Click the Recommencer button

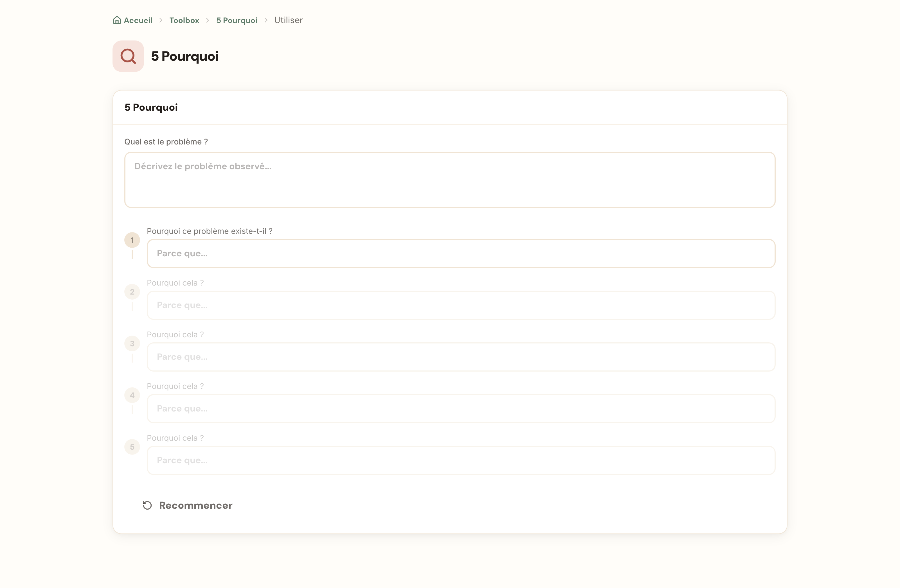[187, 506]
